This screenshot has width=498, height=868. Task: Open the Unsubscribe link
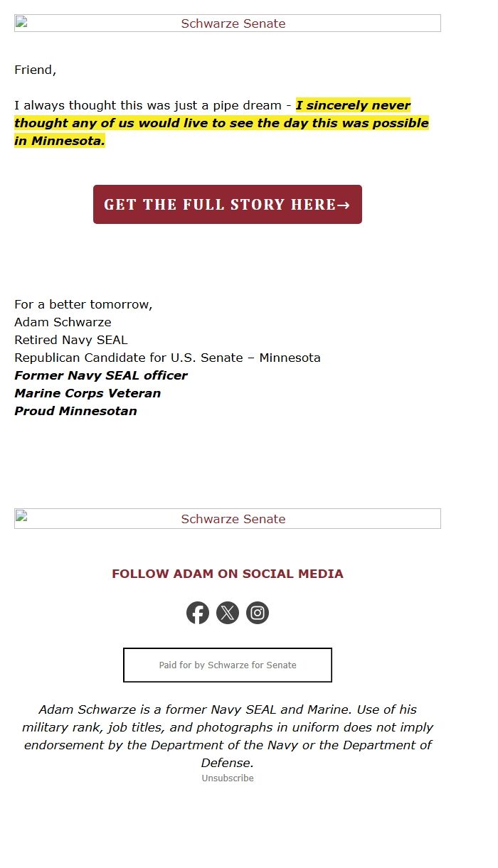point(227,778)
